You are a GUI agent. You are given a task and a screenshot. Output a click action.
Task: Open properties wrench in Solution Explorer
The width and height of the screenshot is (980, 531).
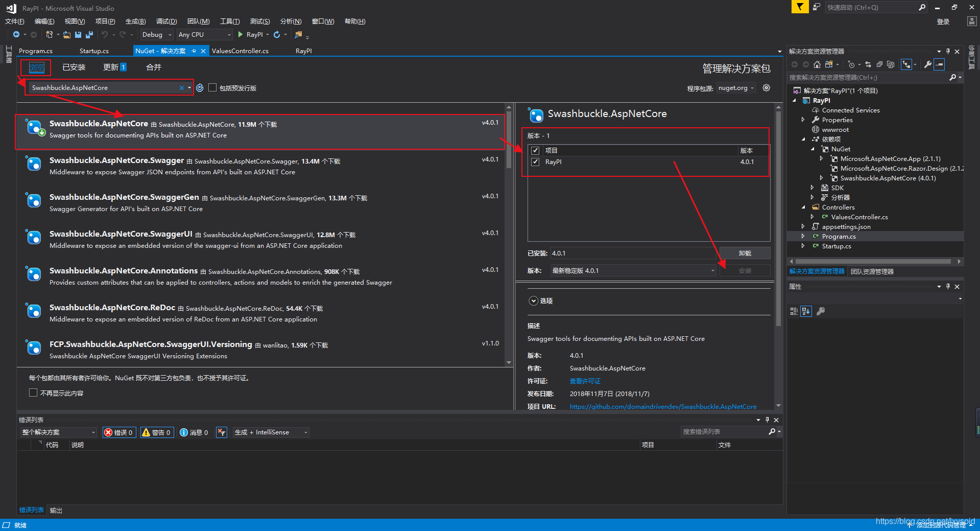pos(928,64)
